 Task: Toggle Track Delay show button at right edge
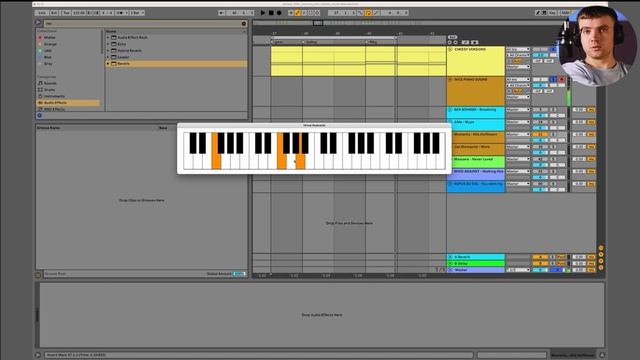[601, 268]
